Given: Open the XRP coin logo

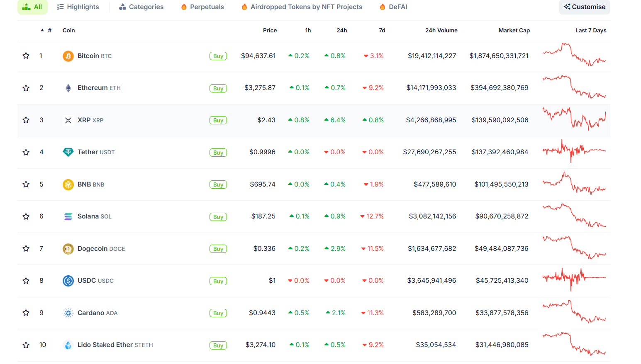Looking at the screenshot, I should [68, 120].
